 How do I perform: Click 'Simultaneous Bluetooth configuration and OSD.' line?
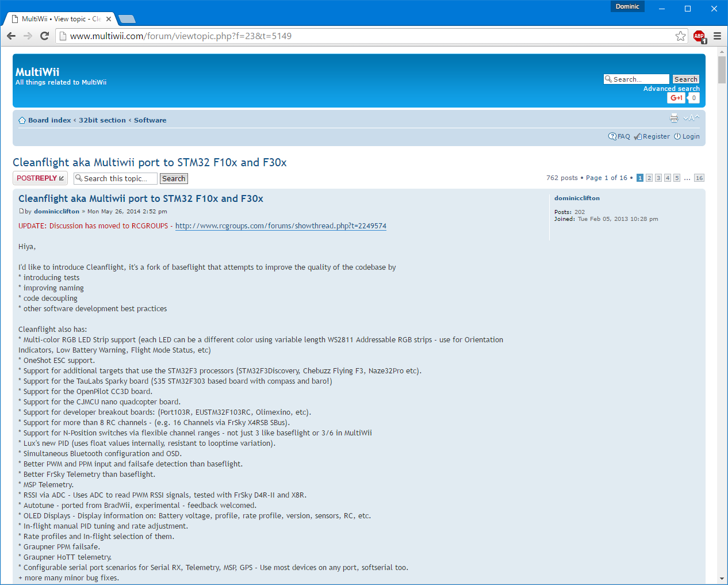point(100,454)
